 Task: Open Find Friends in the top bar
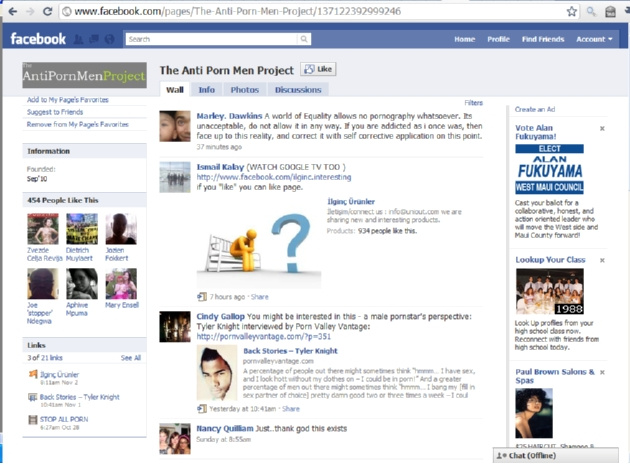click(x=543, y=39)
